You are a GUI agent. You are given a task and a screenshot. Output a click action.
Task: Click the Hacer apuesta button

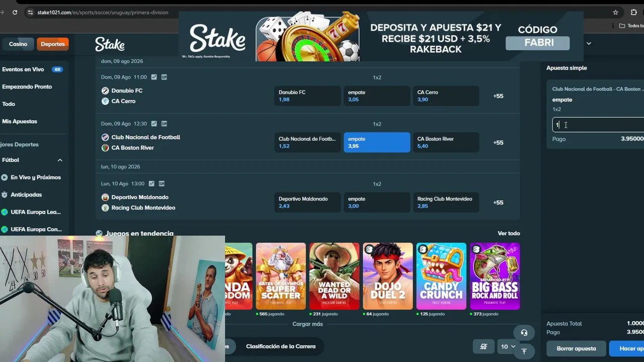coord(627,348)
